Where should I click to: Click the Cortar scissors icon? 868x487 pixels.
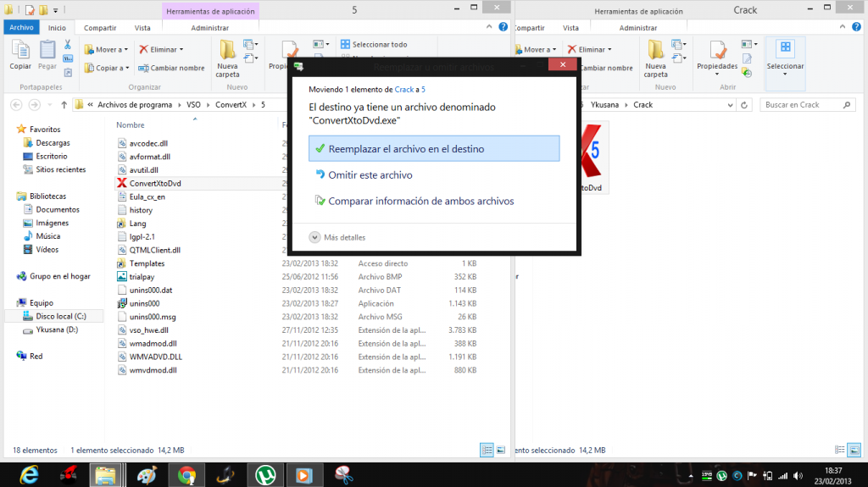(x=68, y=45)
